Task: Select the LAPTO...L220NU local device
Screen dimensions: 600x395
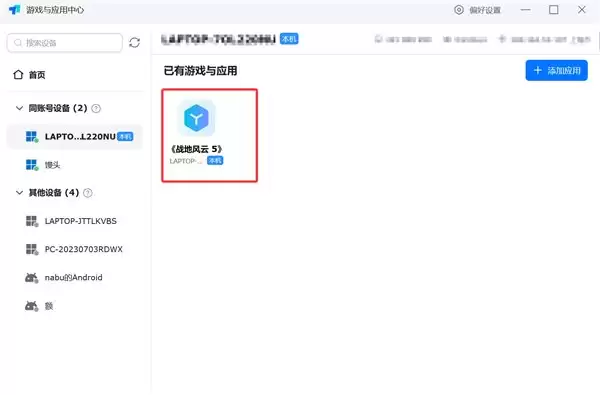Action: click(x=75, y=137)
